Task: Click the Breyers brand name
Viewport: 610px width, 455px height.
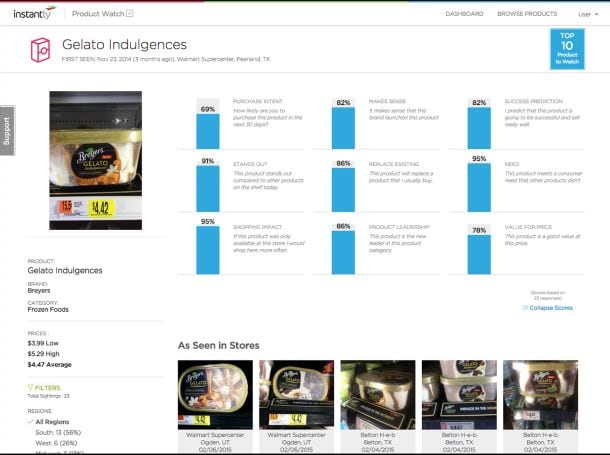Action: click(39, 290)
